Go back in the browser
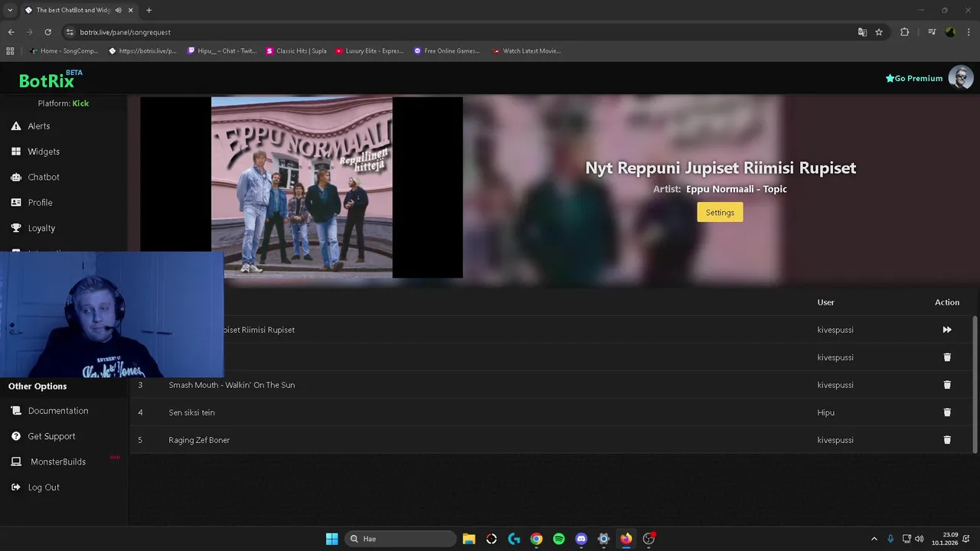The height and width of the screenshot is (551, 980). (11, 32)
